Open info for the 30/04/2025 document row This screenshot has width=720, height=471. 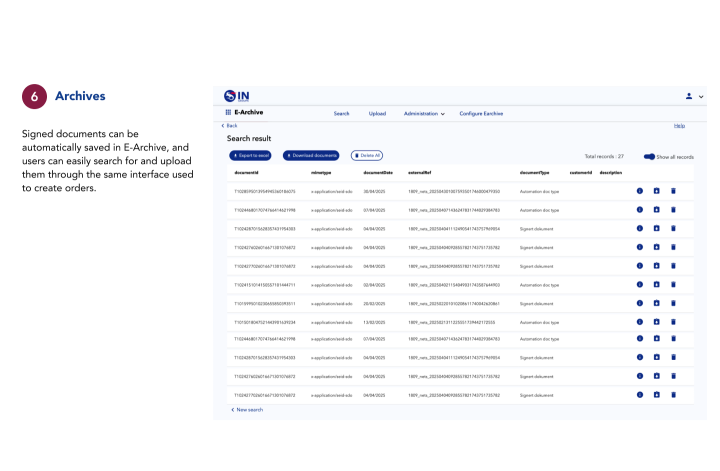pos(640,190)
